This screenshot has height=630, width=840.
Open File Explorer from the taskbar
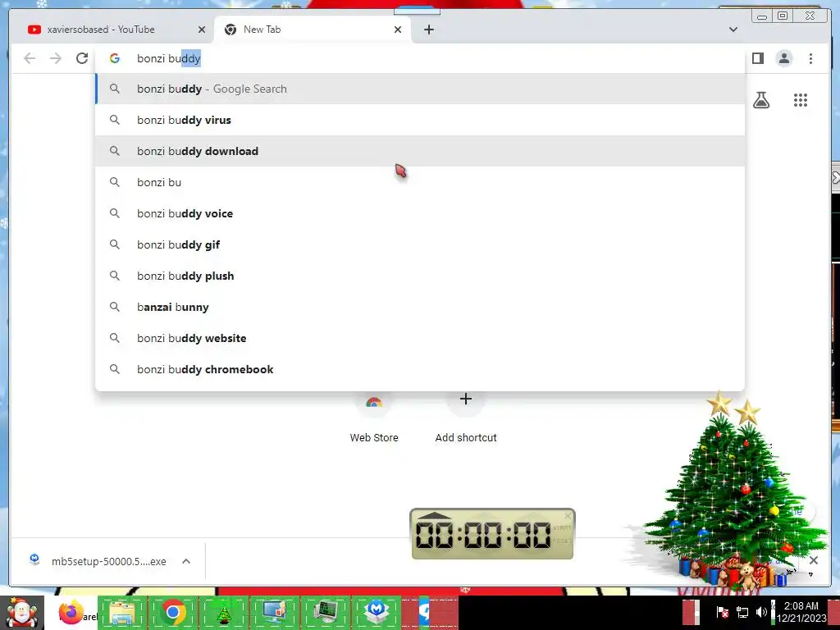tap(122, 613)
